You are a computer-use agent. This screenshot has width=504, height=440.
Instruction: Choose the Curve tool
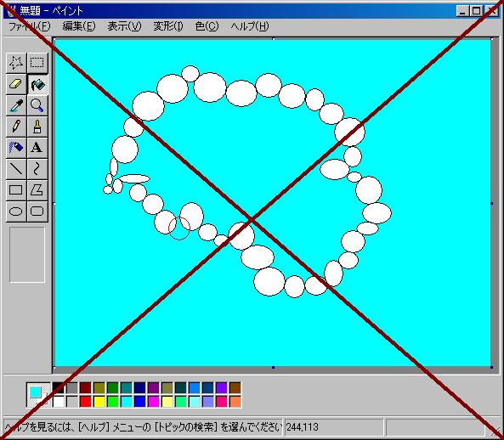click(x=37, y=169)
